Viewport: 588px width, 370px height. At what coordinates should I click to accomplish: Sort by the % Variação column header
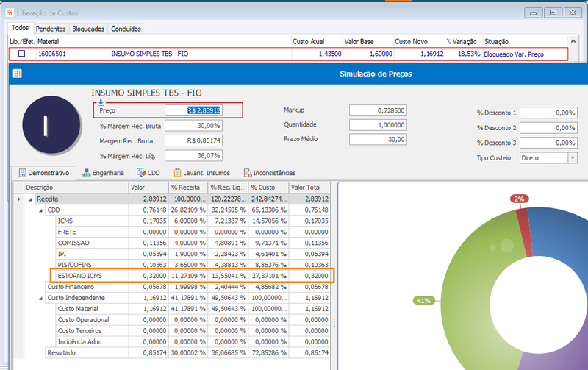pyautogui.click(x=464, y=42)
